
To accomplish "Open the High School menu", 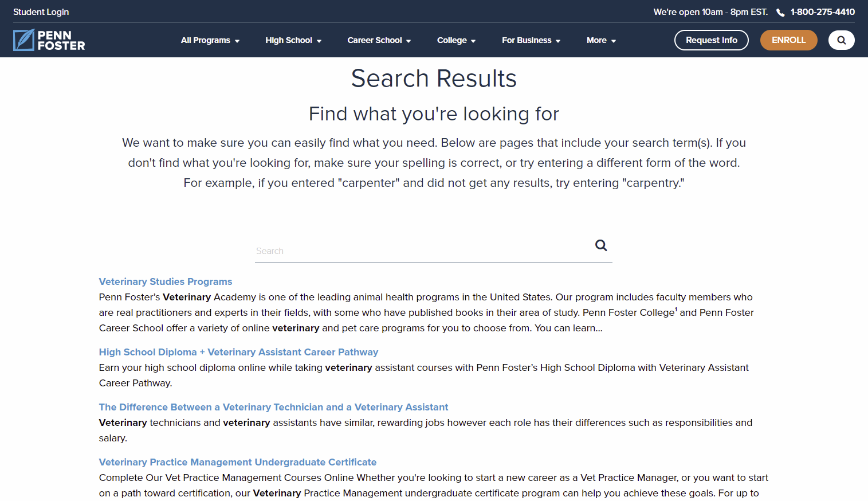I will (293, 40).
